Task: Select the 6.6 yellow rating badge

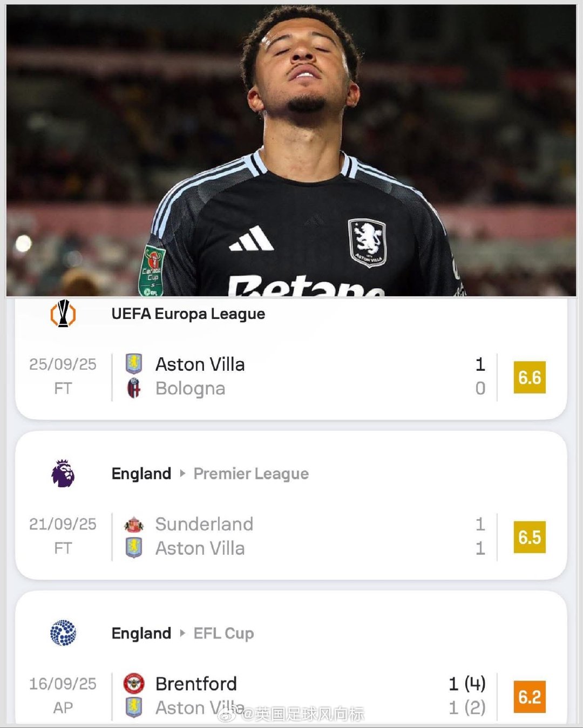Action: click(x=529, y=377)
